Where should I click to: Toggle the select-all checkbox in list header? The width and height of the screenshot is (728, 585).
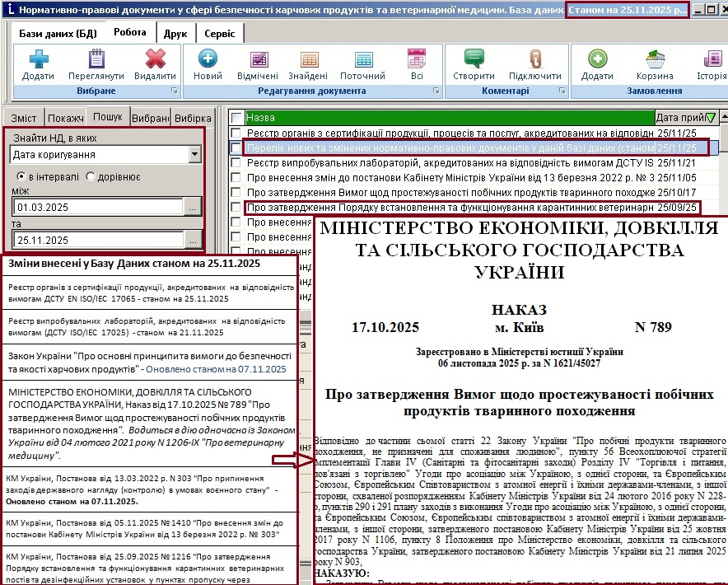point(237,117)
